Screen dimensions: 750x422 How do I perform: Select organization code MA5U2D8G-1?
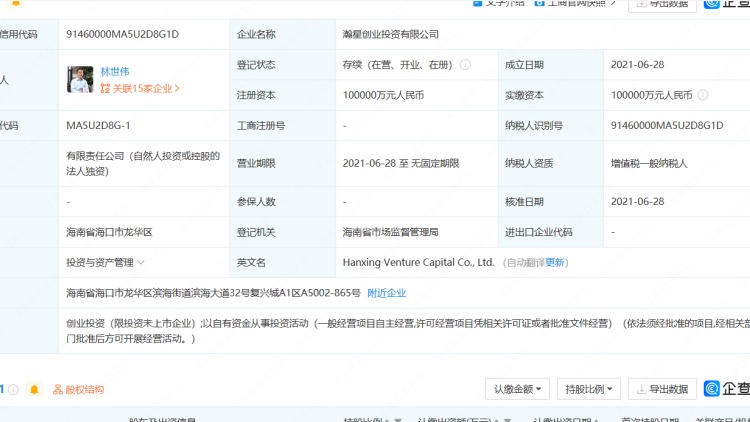(98, 125)
